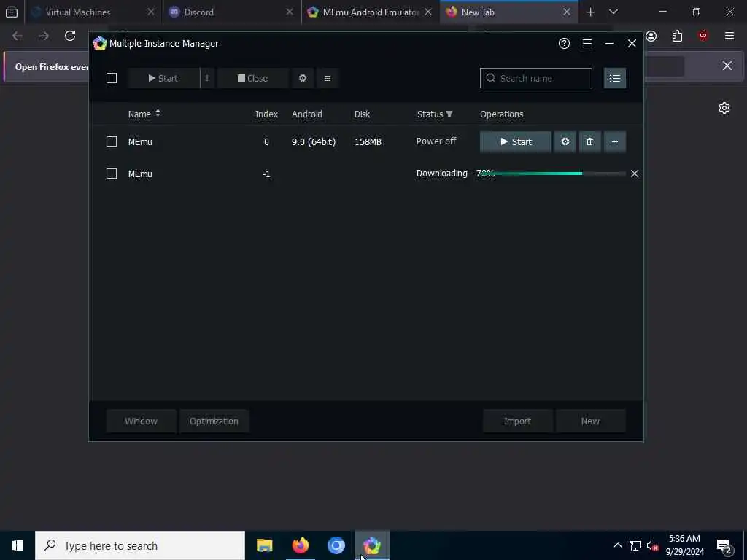This screenshot has width=747, height=560.
Task: Click the Import button
Action: 517,421
